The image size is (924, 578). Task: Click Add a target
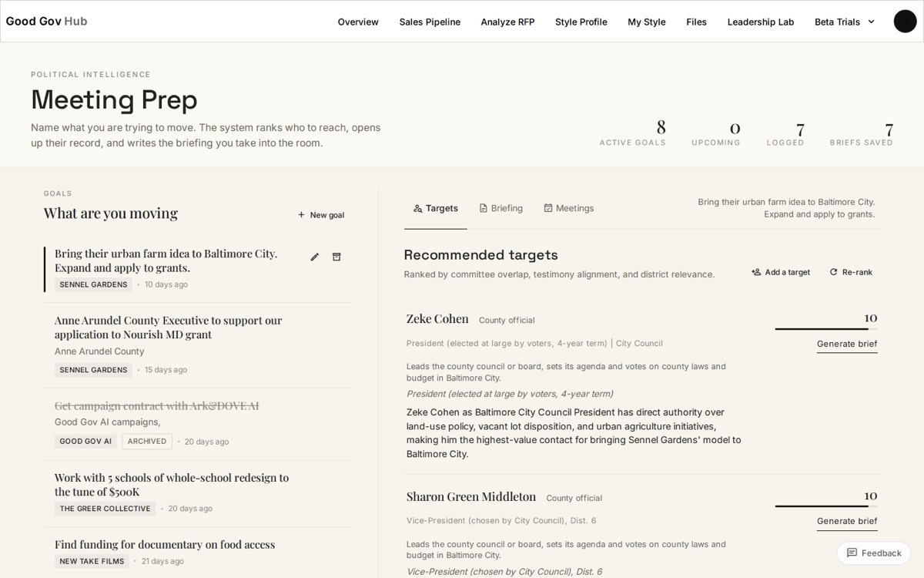click(781, 272)
